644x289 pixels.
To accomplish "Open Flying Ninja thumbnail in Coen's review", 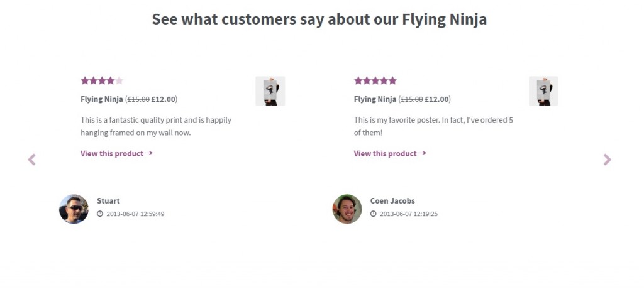I will pos(543,91).
